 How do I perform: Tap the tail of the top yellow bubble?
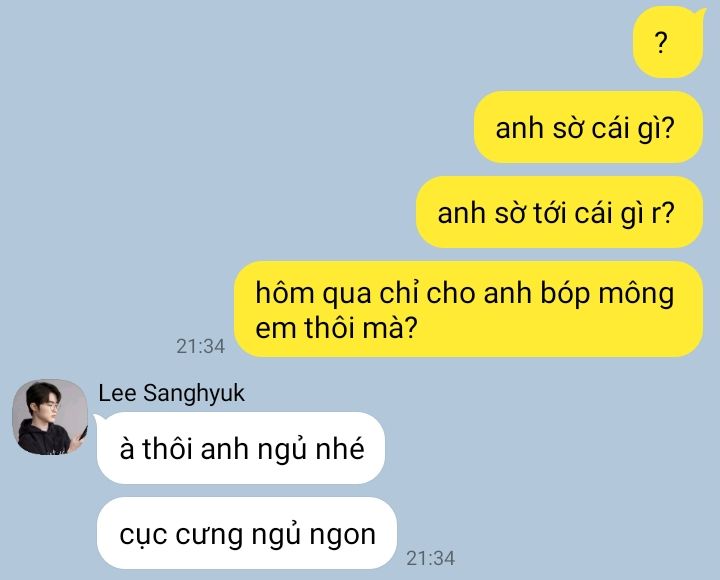pyautogui.click(x=702, y=14)
